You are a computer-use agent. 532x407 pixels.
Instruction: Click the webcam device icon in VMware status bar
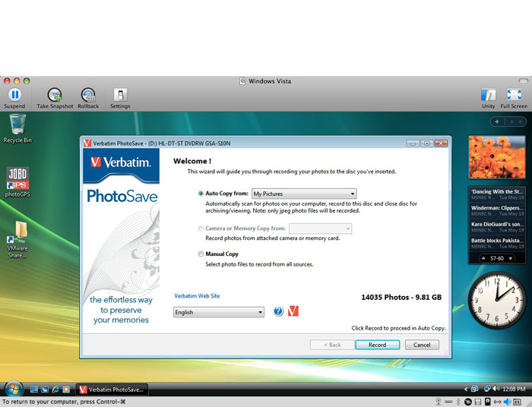coord(439,402)
